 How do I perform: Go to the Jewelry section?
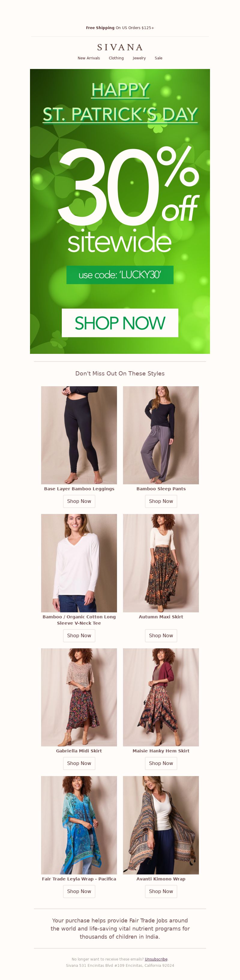pyautogui.click(x=139, y=58)
